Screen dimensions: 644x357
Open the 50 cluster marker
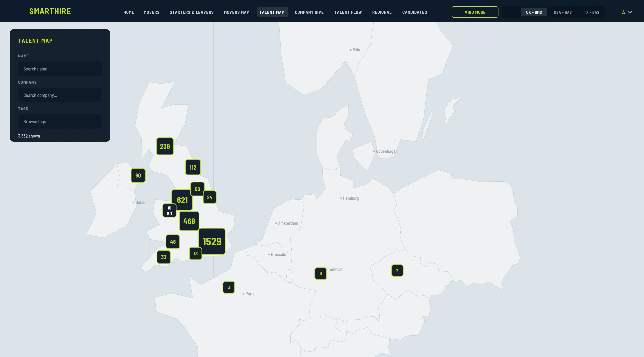coord(197,189)
